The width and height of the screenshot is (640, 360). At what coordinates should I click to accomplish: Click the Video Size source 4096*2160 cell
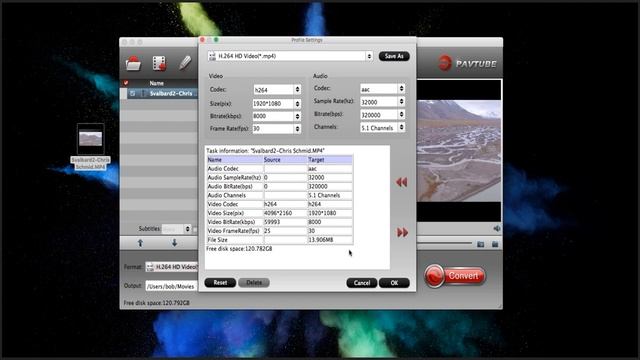(285, 213)
